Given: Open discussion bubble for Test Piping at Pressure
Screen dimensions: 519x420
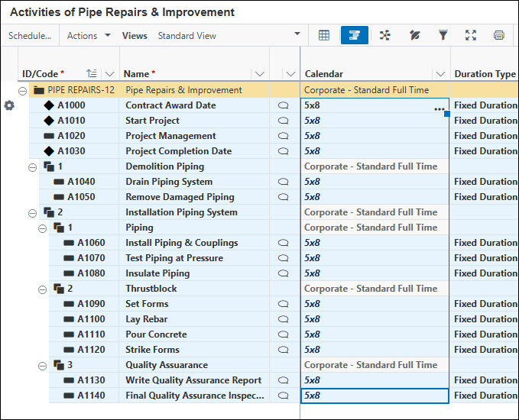Looking at the screenshot, I should click(284, 258).
